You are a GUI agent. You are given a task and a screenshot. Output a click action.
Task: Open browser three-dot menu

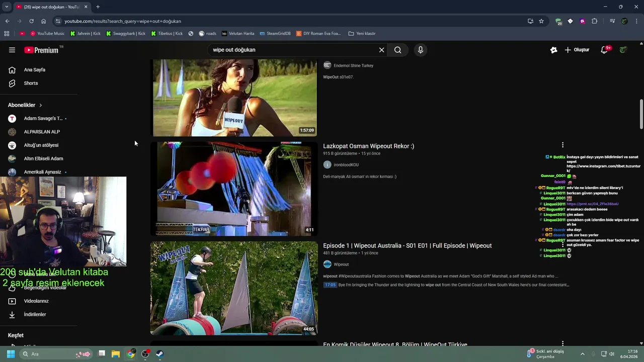[x=637, y=21]
